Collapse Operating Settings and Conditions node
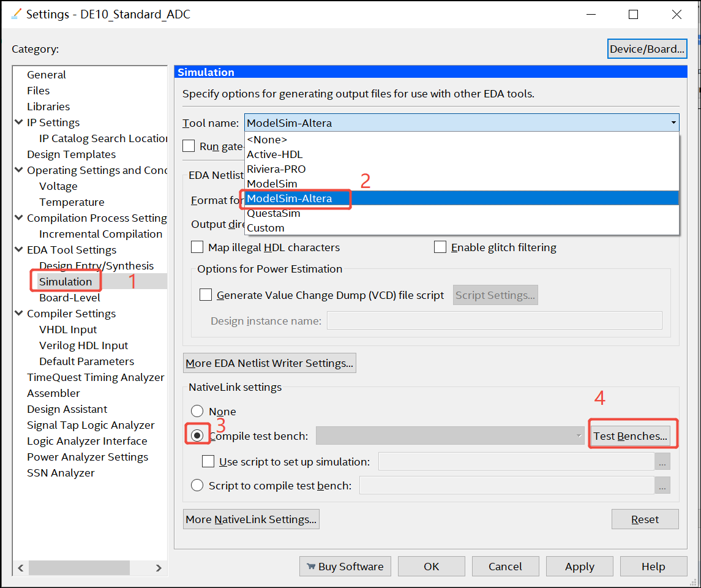Viewport: 701px width, 588px height. (x=19, y=170)
